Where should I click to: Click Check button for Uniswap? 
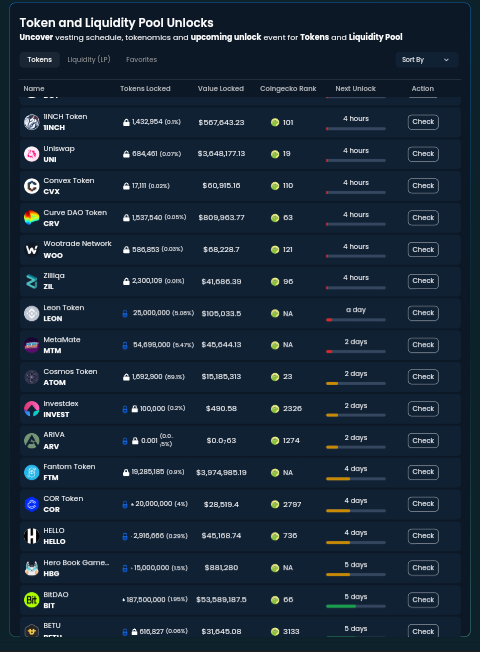(x=423, y=154)
